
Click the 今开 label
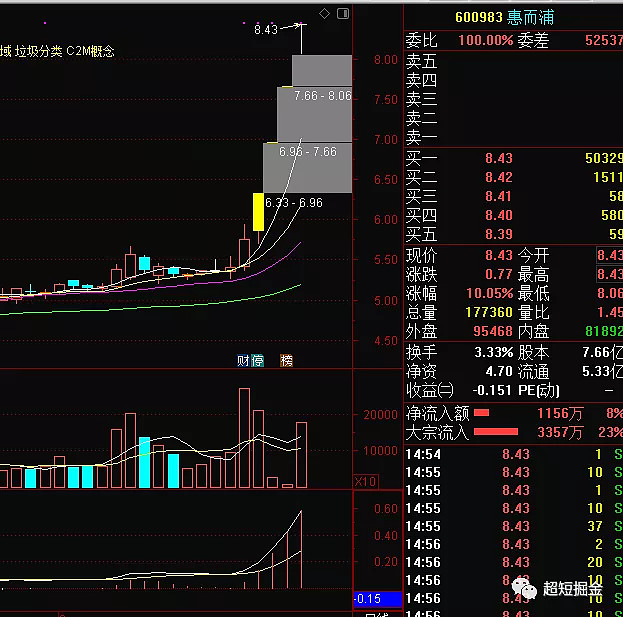[x=533, y=255]
